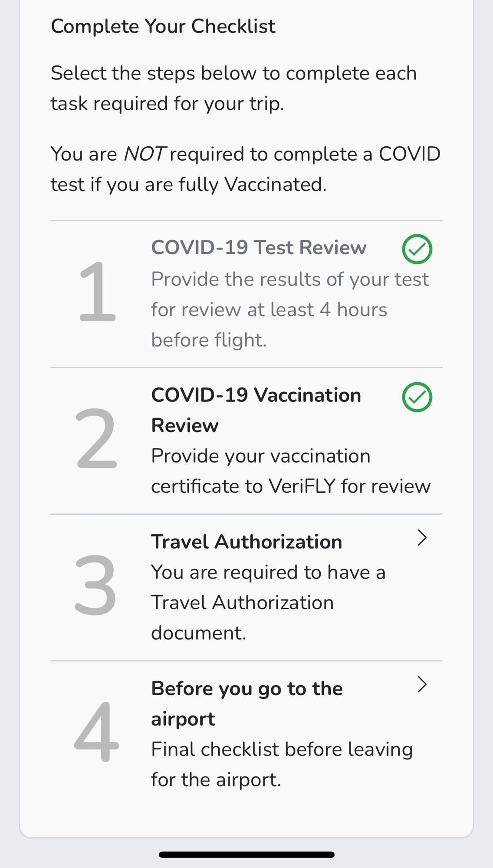Open Travel Authorization via its chevron arrow

(x=422, y=537)
